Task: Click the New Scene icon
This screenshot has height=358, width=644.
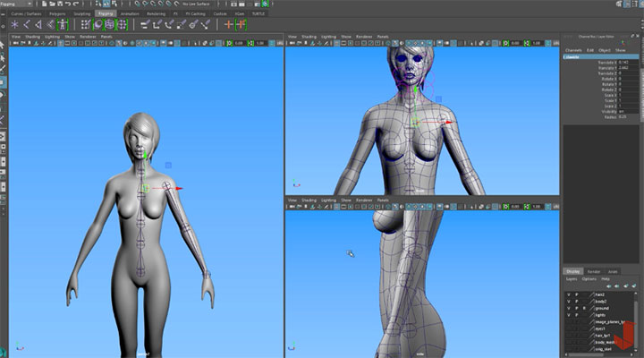Action: click(x=45, y=4)
